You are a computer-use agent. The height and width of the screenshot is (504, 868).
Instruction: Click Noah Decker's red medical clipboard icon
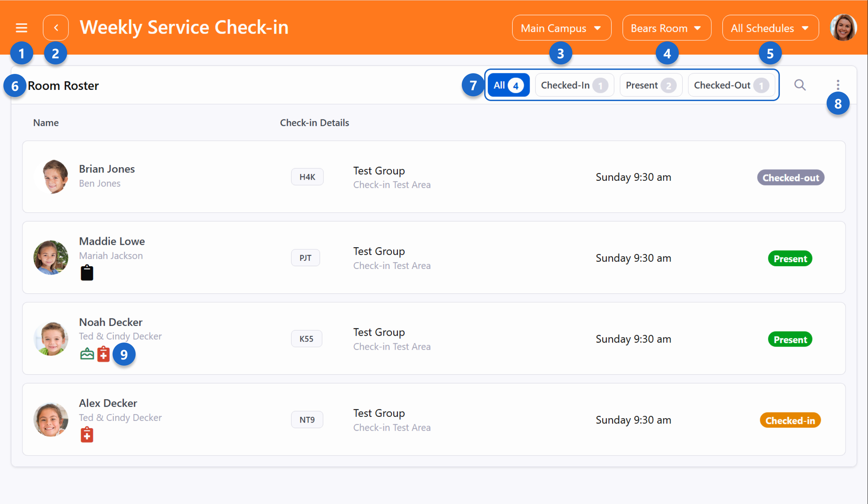103,354
